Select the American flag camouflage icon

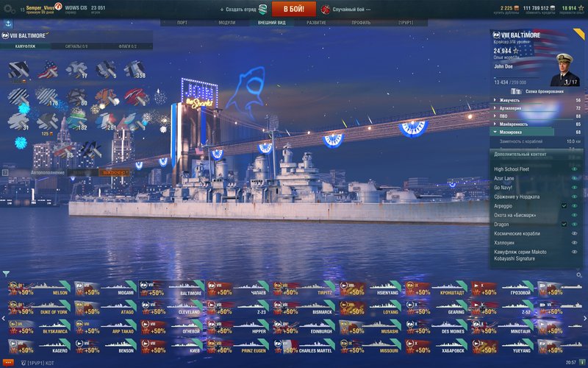tap(48, 70)
